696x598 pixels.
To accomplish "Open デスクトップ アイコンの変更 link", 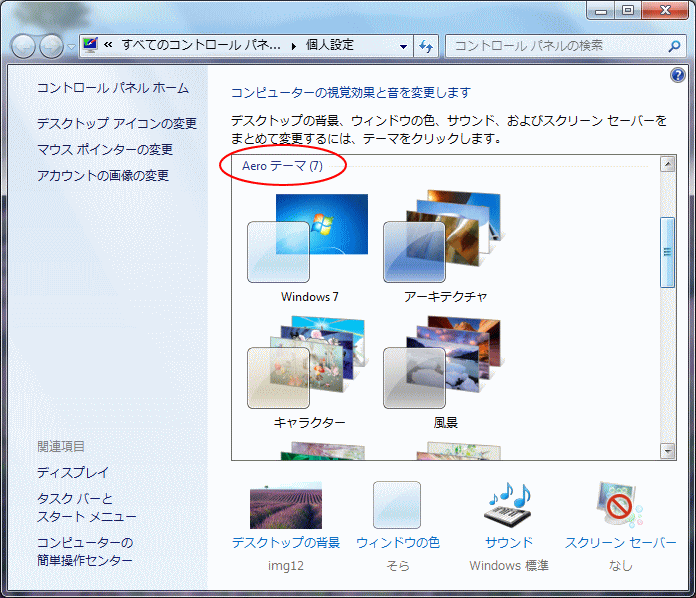I will 117,123.
